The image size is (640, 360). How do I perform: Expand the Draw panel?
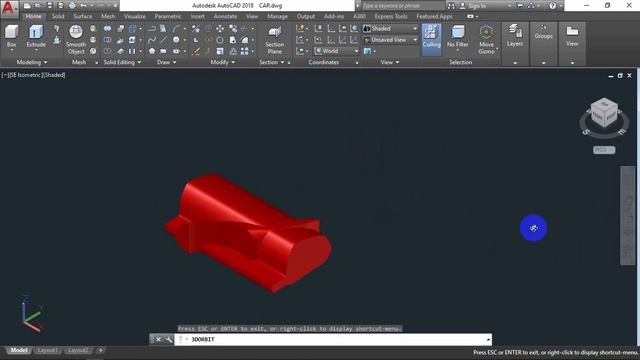[167, 62]
